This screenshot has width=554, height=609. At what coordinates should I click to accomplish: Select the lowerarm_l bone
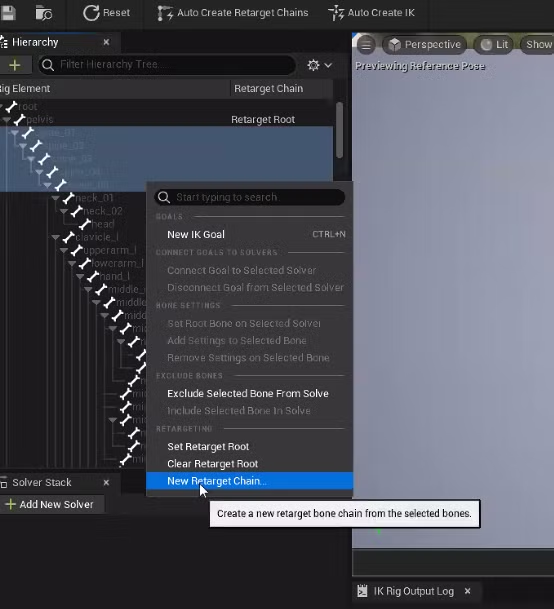[117, 263]
